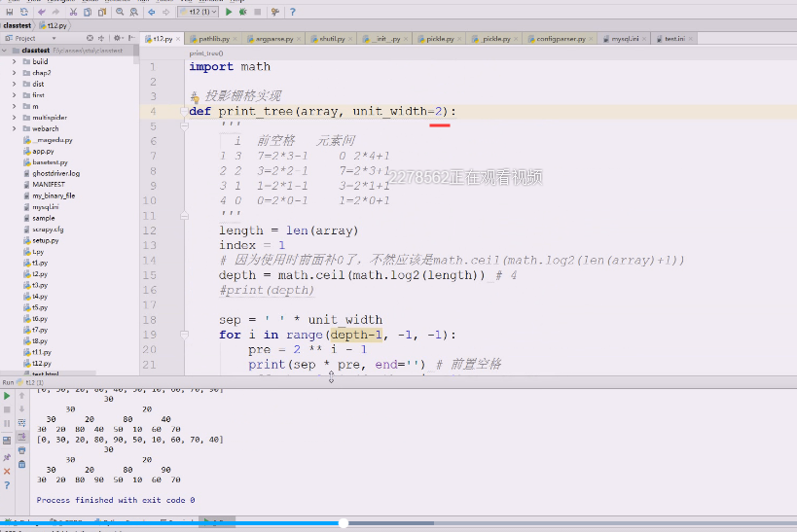Click the Cut scissors icon
This screenshot has width=797, height=532.
click(x=73, y=12)
